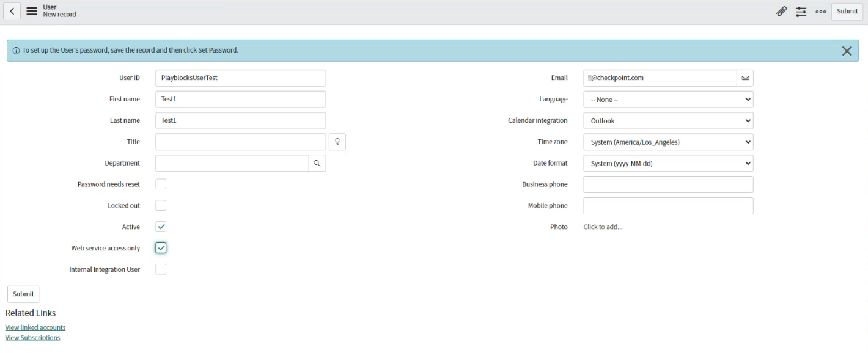Toggle Web service access only checkbox

click(161, 248)
